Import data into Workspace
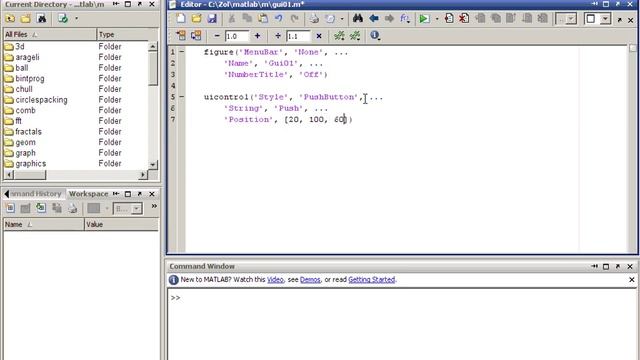Image resolution: width=640 pixels, height=360 pixels. pos(41,208)
